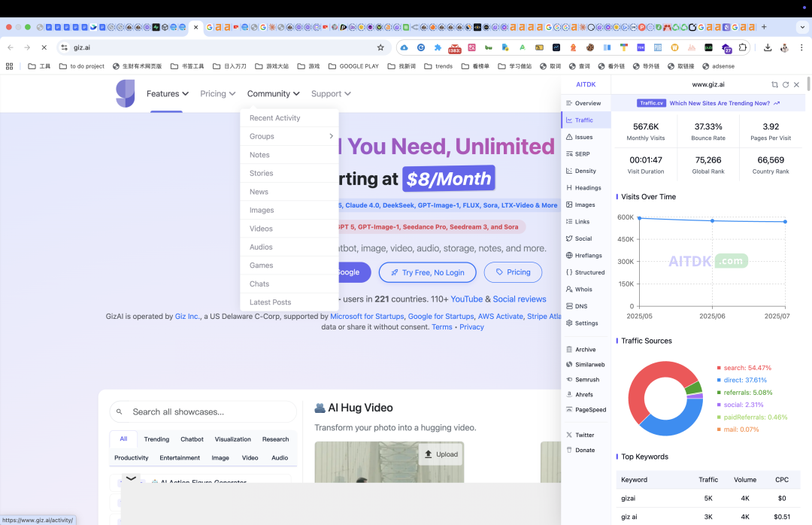
Task: Open the Overview section in AITDK sidebar
Action: pyautogui.click(x=583, y=103)
